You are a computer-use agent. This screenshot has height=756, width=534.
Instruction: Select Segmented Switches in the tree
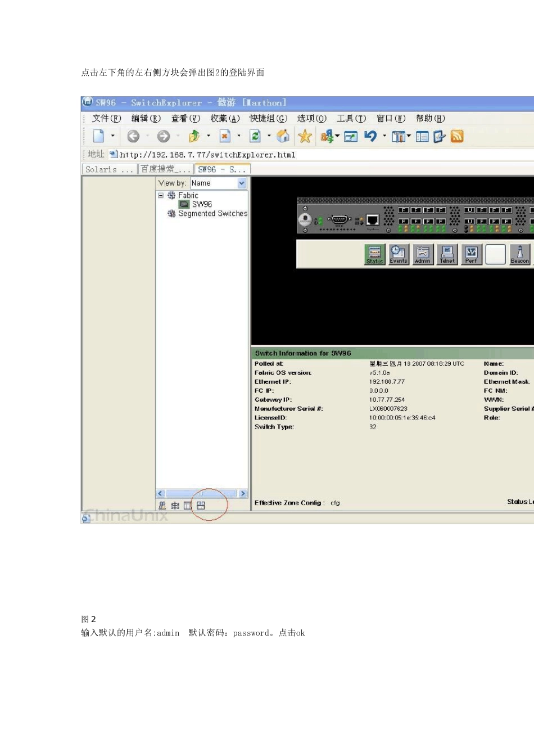[x=212, y=214]
